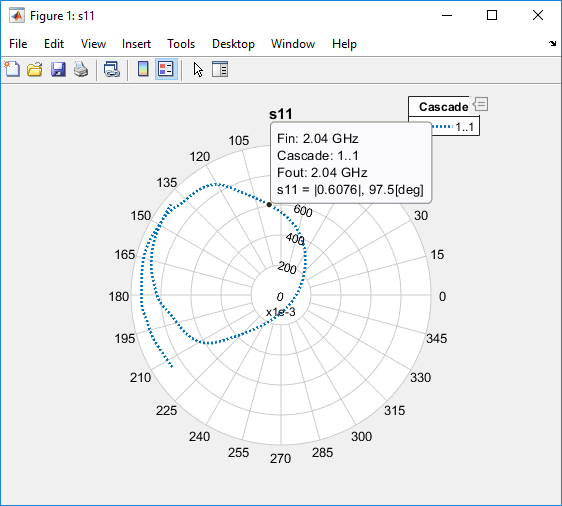This screenshot has height=506, width=562.
Task: Click the black data tip marker on the curve
Action: coord(269,205)
